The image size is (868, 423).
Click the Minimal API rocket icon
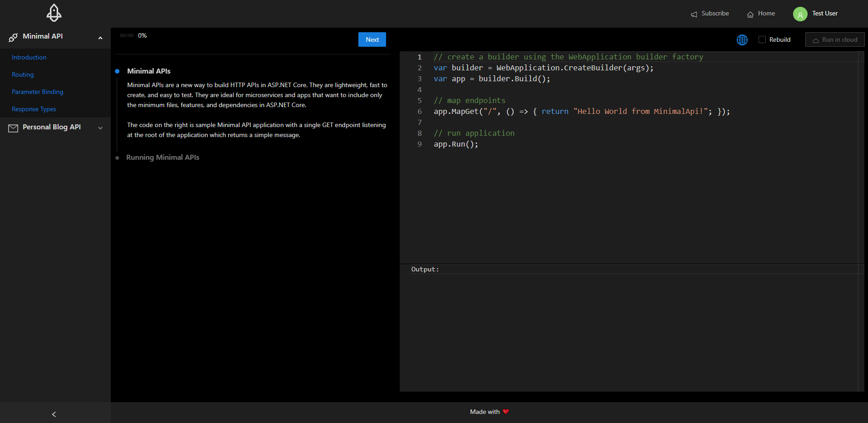13,38
